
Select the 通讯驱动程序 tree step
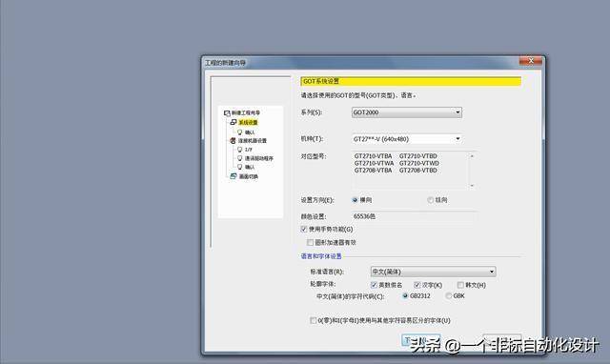click(259, 159)
